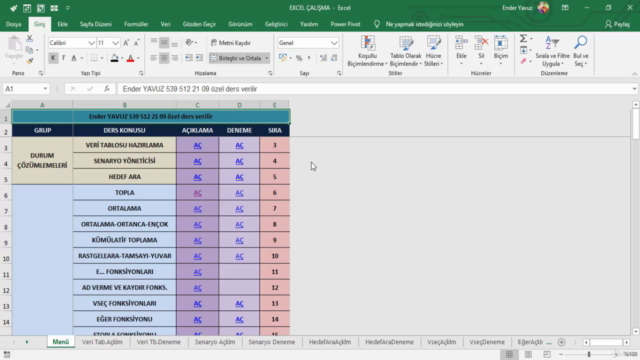Toggle middle vertical alignment
This screenshot has height=360, width=640.
[x=164, y=42]
